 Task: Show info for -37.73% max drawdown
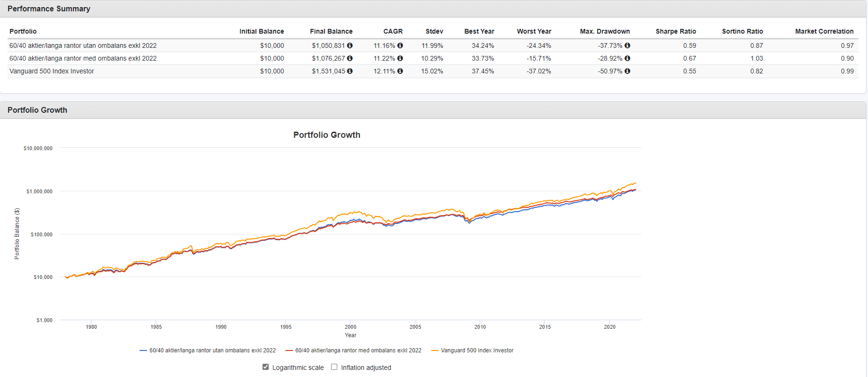pyautogui.click(x=627, y=45)
